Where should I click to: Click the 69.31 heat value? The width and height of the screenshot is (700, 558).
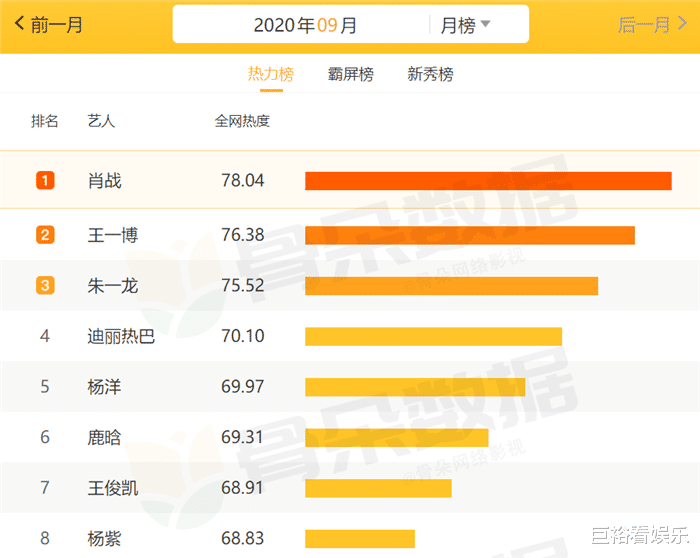[242, 437]
